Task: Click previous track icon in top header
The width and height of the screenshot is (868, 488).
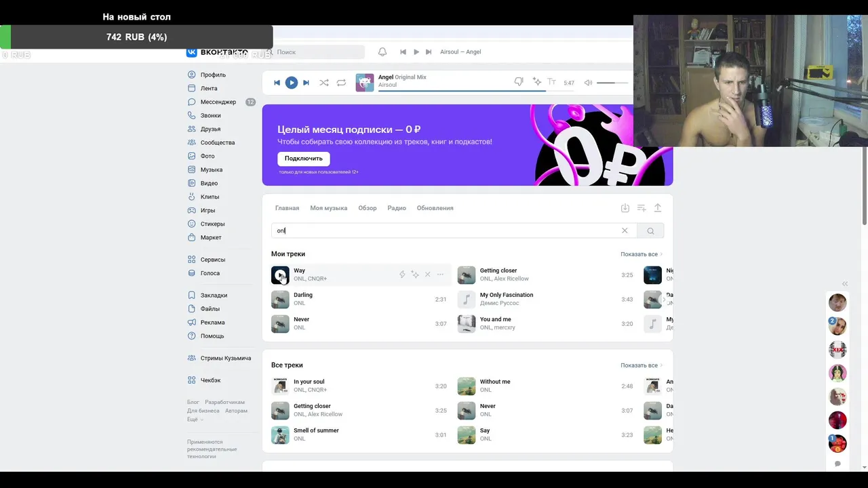Action: [x=403, y=52]
